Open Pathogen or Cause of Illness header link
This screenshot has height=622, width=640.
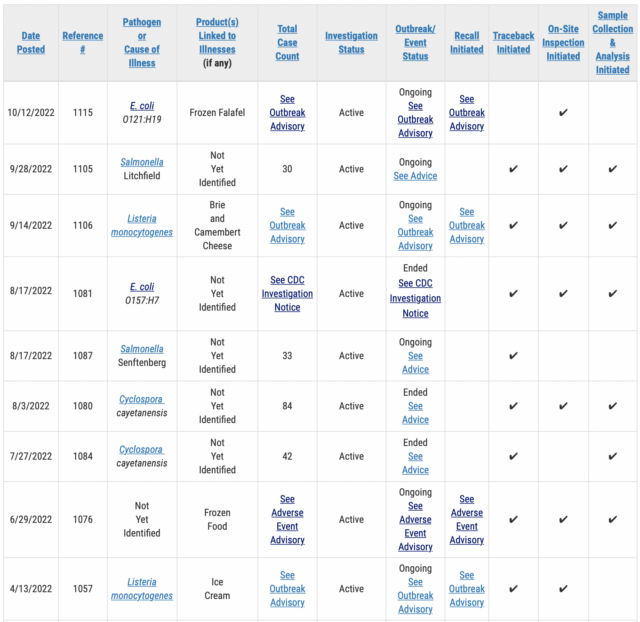pyautogui.click(x=142, y=42)
